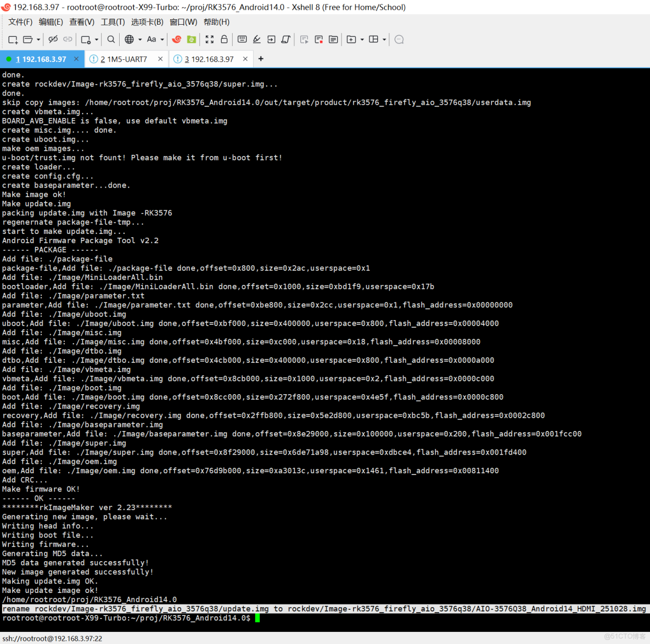650x644 pixels.
Task: Click the Open session folder icon
Action: click(x=28, y=40)
